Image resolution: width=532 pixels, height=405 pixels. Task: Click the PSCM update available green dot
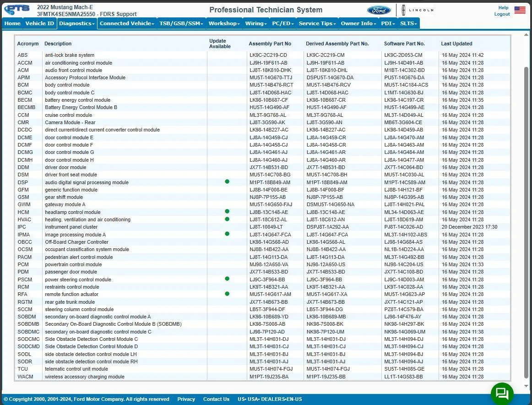(227, 279)
